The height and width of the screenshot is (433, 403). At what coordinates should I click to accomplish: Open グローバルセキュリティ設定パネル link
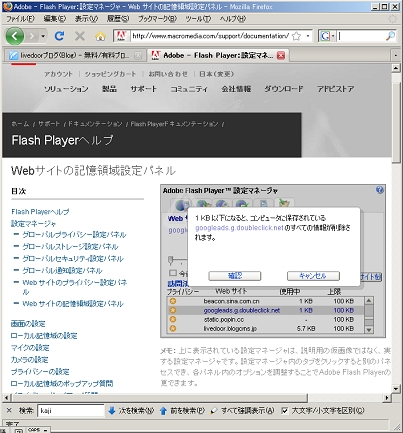tap(73, 259)
